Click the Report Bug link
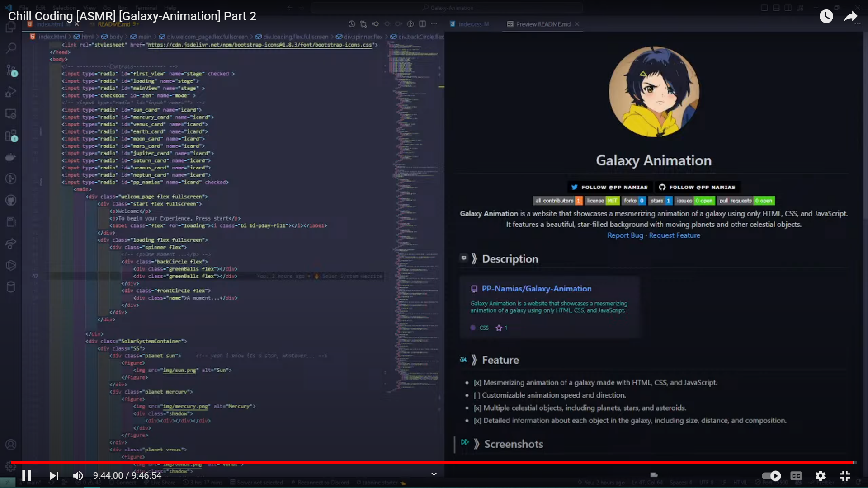 point(625,235)
